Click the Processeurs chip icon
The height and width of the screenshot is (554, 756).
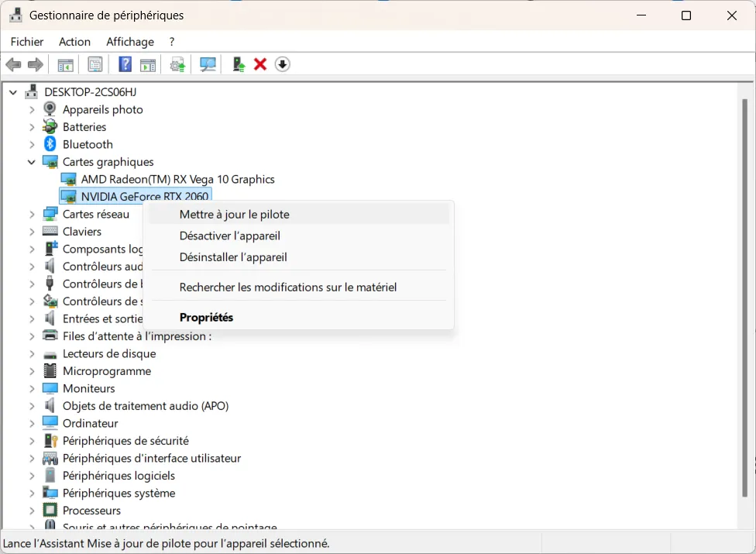click(50, 510)
